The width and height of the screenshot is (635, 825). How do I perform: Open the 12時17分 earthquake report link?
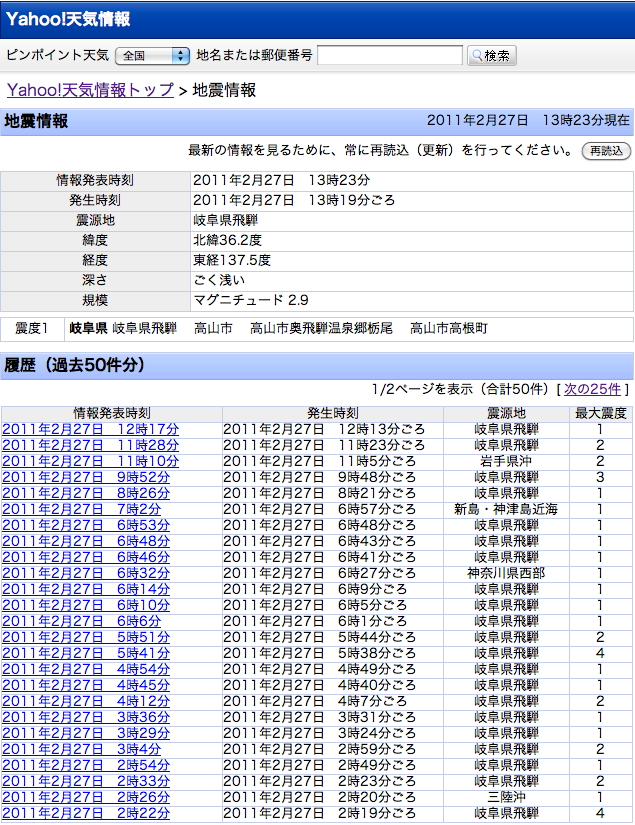tap(90, 429)
